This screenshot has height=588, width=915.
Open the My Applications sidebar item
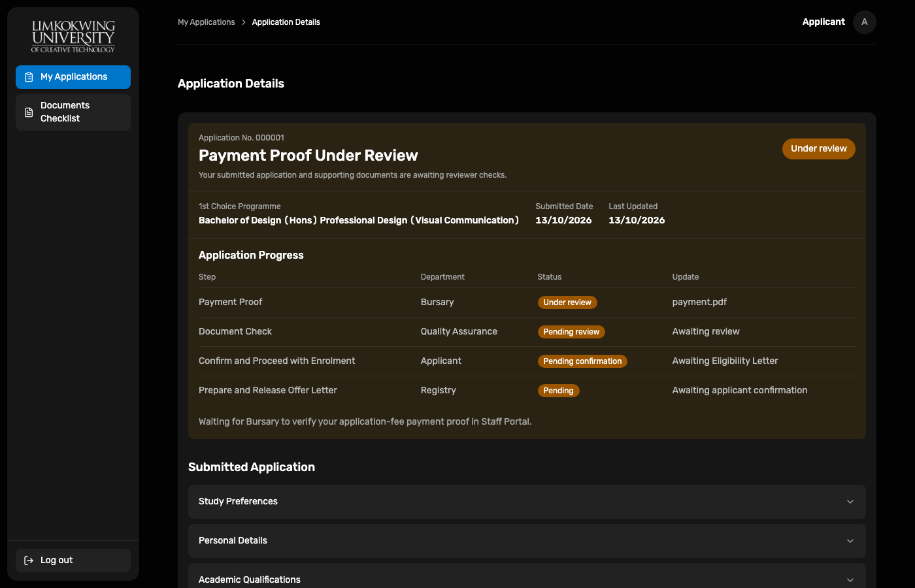(x=73, y=77)
